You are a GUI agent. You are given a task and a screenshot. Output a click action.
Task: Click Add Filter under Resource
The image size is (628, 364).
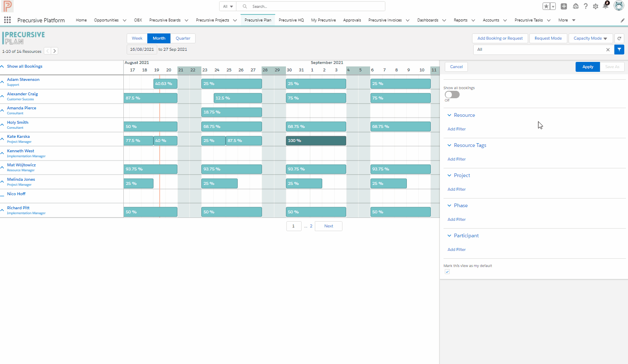pyautogui.click(x=456, y=129)
